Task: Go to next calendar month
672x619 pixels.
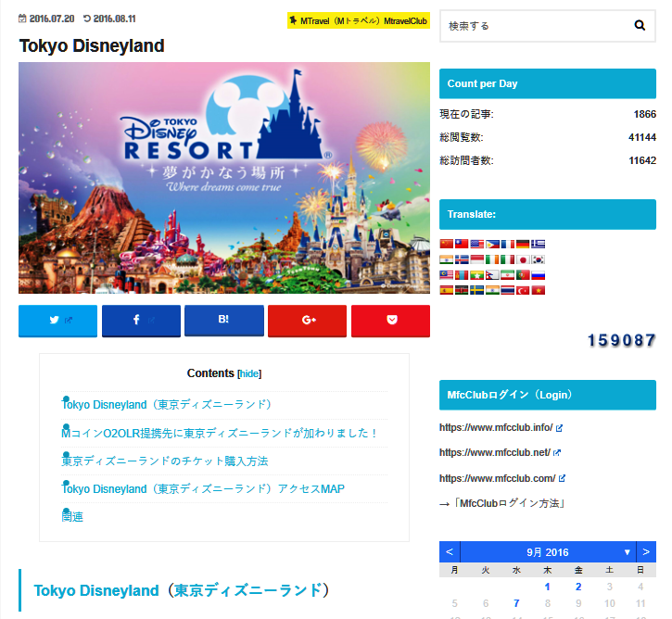Action: click(x=646, y=551)
